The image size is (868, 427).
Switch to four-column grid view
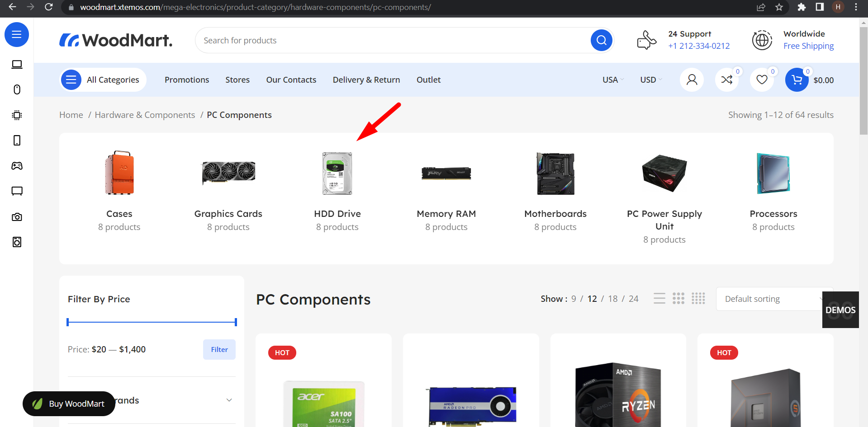pos(698,298)
